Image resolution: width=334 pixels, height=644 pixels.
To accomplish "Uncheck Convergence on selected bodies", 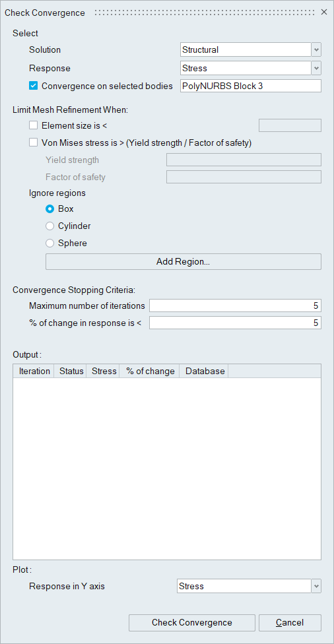I will [33, 86].
